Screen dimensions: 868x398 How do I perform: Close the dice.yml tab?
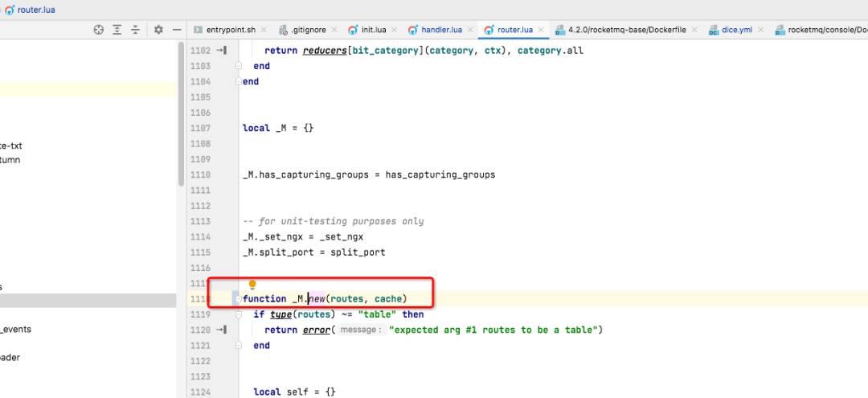pos(760,30)
